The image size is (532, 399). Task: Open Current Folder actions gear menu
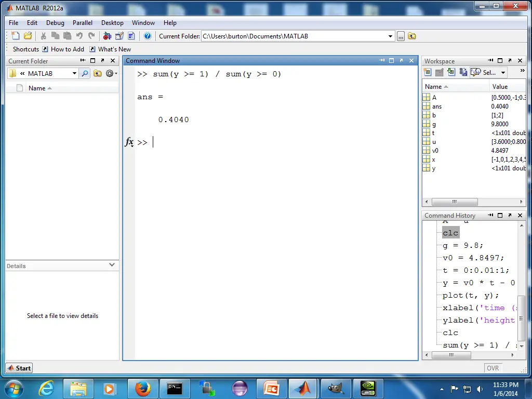[x=111, y=73]
